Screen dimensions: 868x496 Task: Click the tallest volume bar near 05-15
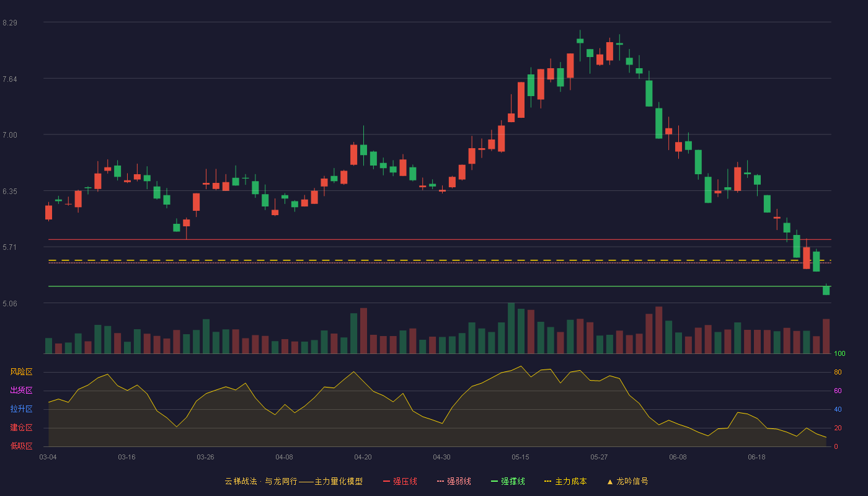click(x=511, y=328)
